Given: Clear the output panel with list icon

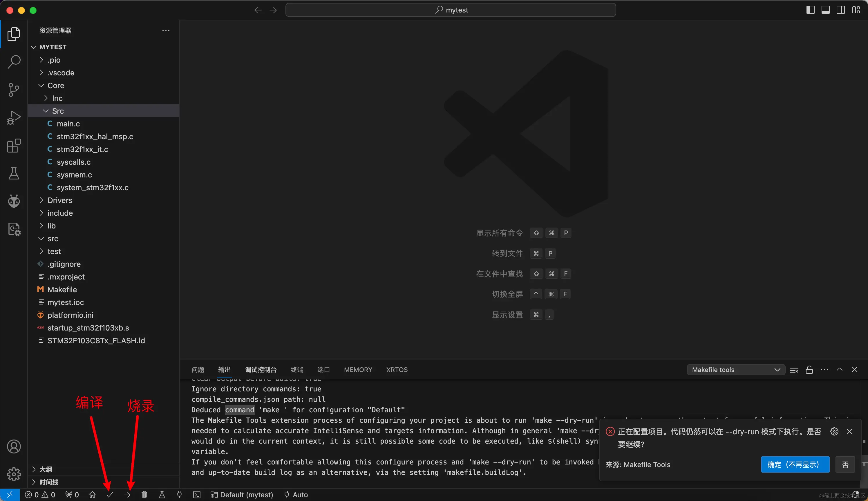Looking at the screenshot, I should (794, 370).
